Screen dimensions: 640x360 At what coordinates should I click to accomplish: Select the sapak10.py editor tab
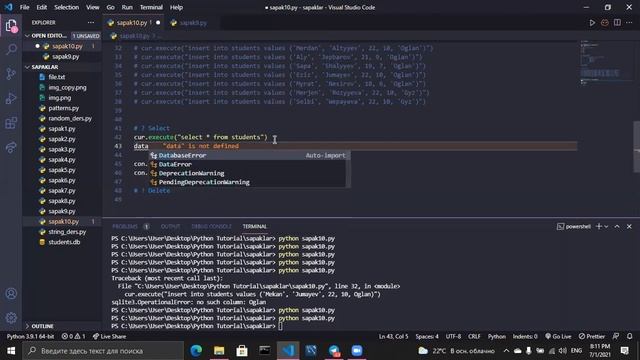pyautogui.click(x=133, y=23)
